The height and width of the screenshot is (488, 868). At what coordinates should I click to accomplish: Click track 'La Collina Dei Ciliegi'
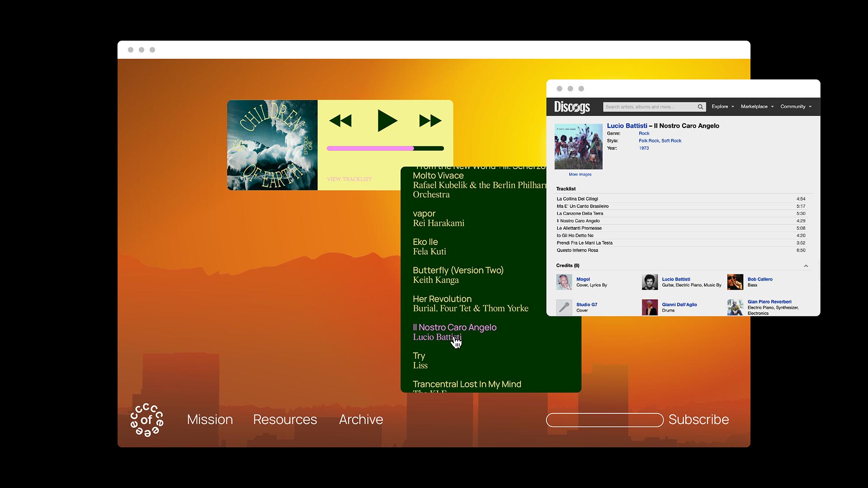point(681,199)
